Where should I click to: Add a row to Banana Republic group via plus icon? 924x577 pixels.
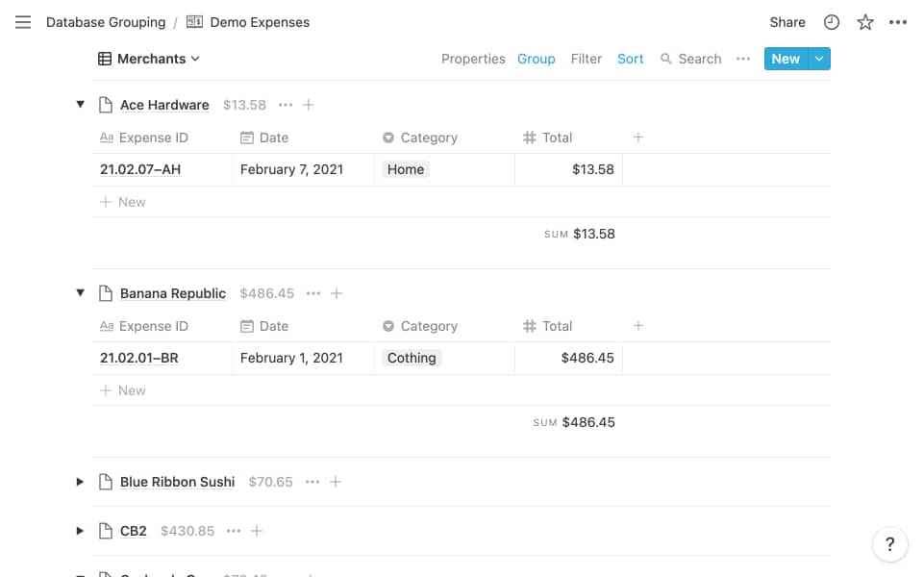pyautogui.click(x=337, y=293)
